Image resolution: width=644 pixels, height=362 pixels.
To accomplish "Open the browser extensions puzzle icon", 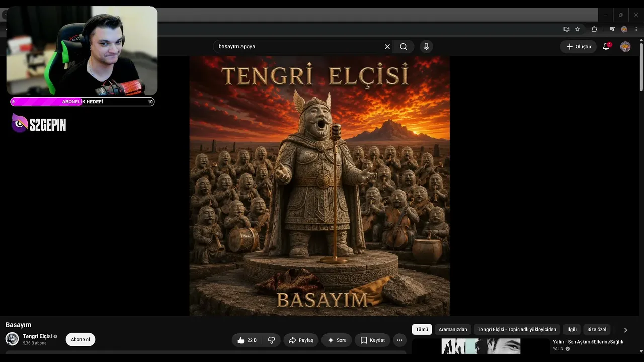I will 594,29.
